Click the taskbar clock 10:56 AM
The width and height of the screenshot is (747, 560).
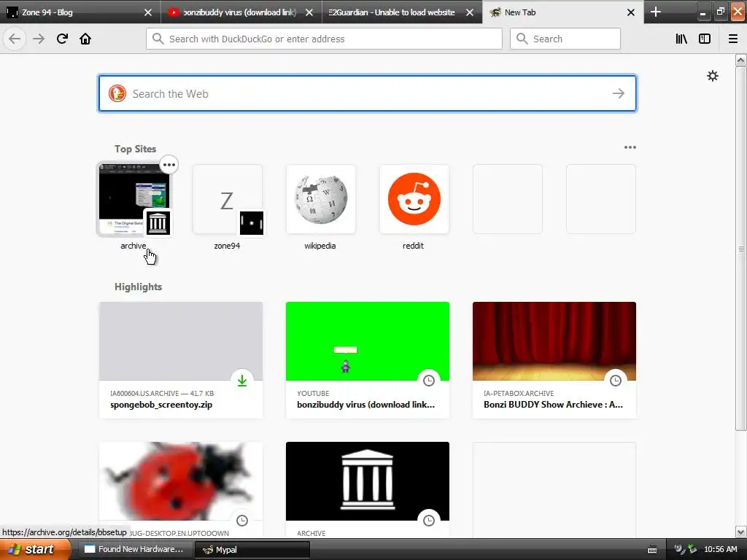pos(720,549)
